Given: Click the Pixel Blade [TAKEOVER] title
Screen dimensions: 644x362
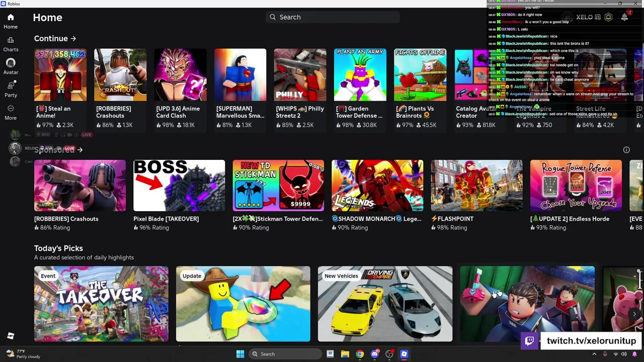Looking at the screenshot, I should pyautogui.click(x=166, y=219).
